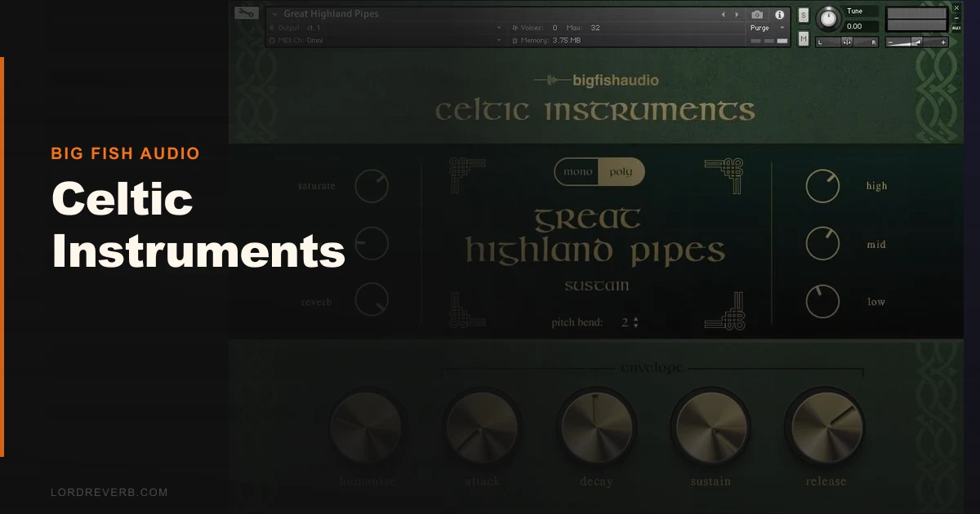Click the aux button
Image resolution: width=980 pixels, height=514 pixels.
coord(957,28)
